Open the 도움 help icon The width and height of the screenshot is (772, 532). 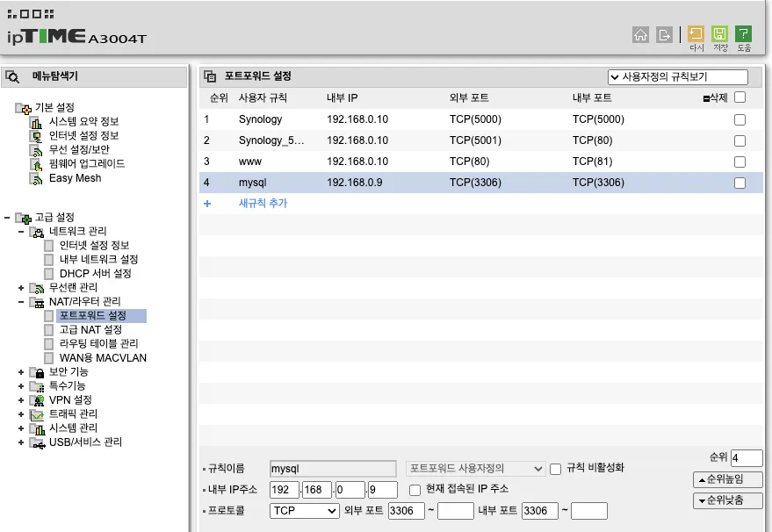point(744,34)
